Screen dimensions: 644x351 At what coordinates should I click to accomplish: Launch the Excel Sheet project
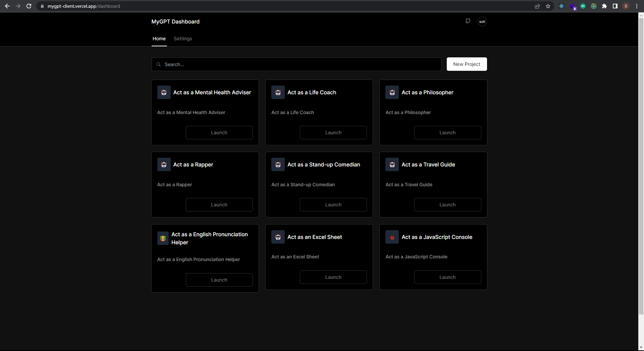(x=333, y=277)
